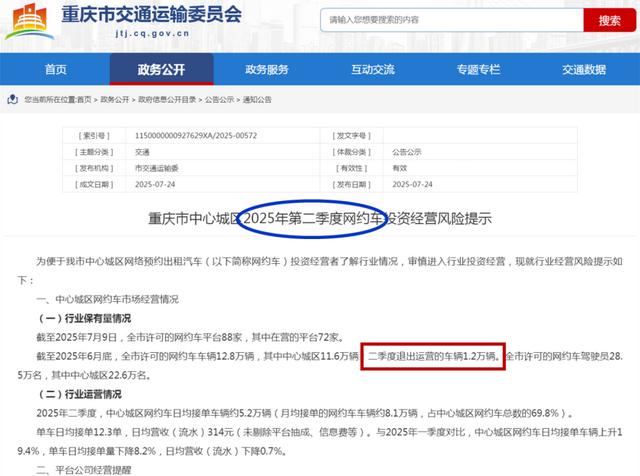Switch to the 专题专栏 navigation tab

(x=478, y=69)
